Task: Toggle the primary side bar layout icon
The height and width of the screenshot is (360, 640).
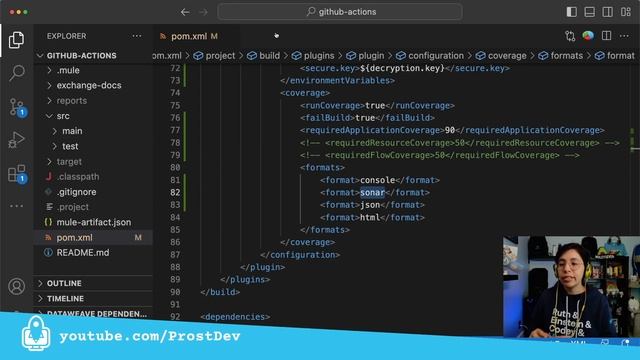Action: [x=571, y=12]
